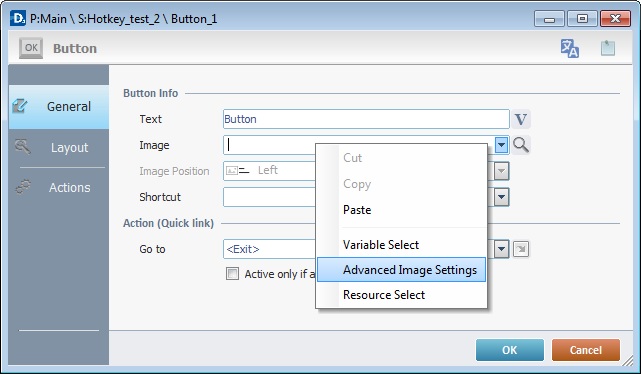Click the go-to arrow icon next to Exit
This screenshot has height=374, width=641.
point(521,249)
